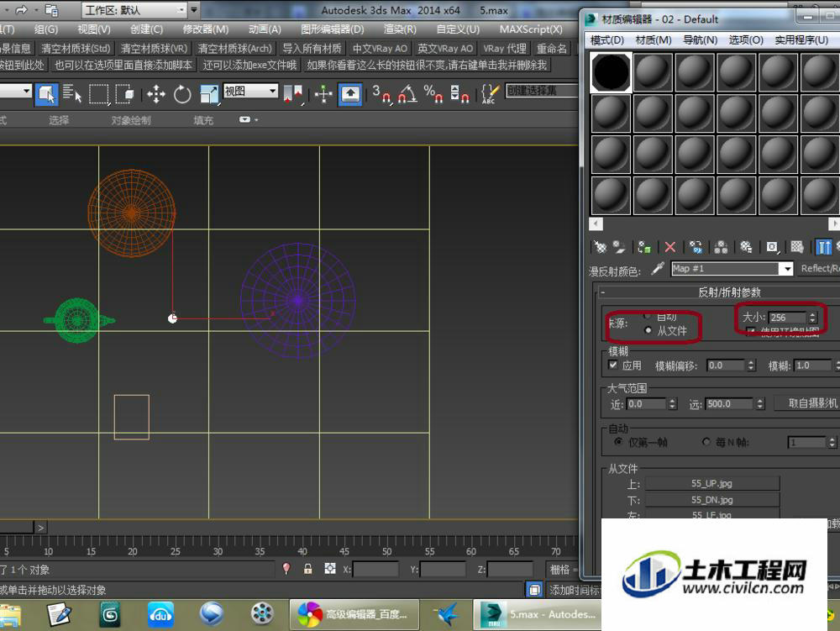Adjust the 模糊偏移 spinner arrows

coord(750,365)
